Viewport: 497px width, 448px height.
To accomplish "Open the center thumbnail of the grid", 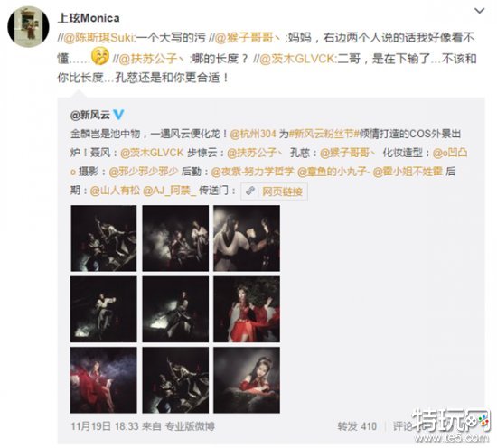I will pos(175,309).
